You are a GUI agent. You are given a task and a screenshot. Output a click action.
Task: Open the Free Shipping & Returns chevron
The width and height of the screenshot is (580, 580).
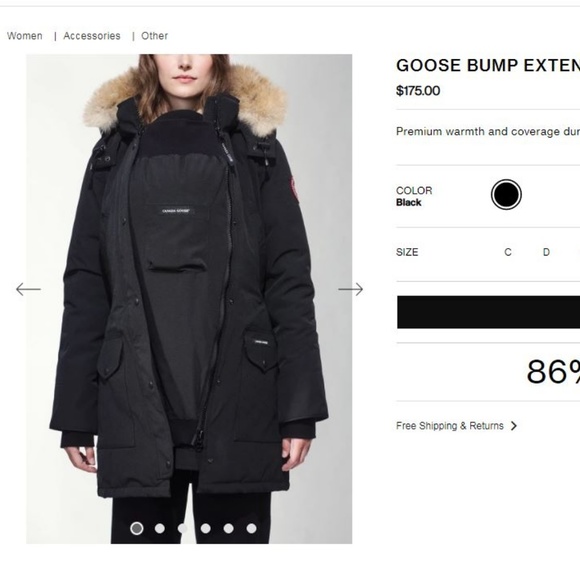[513, 426]
